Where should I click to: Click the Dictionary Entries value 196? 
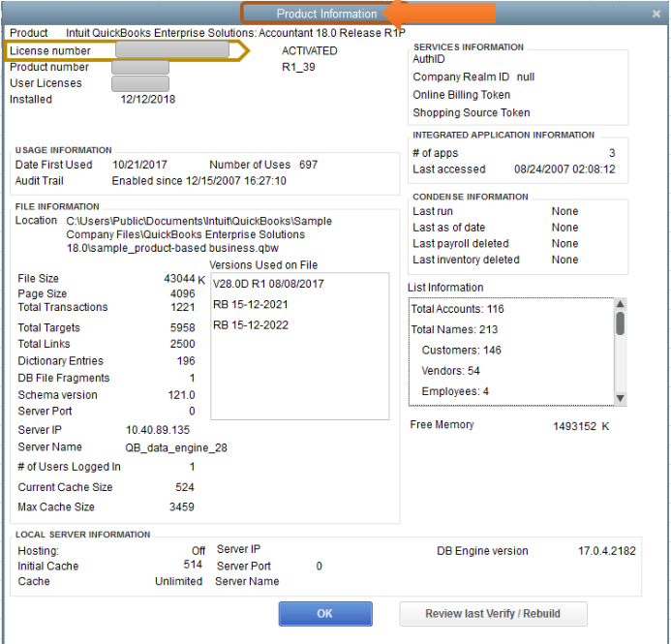coord(186,360)
